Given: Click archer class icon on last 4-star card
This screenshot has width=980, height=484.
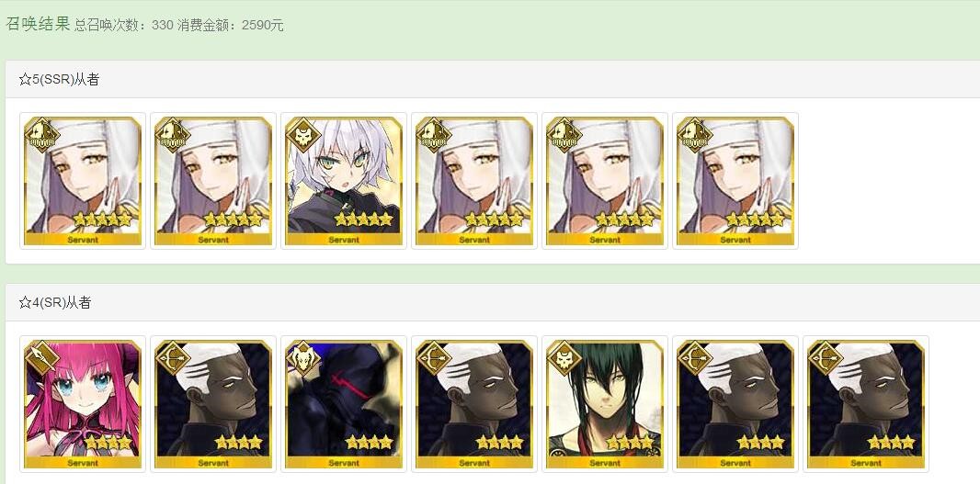Looking at the screenshot, I should point(826,358).
